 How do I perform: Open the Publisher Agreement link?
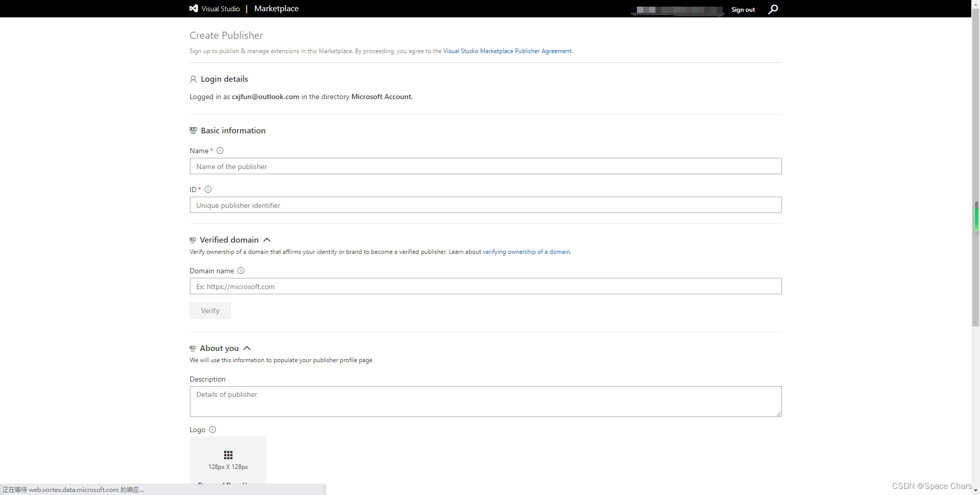click(x=507, y=51)
